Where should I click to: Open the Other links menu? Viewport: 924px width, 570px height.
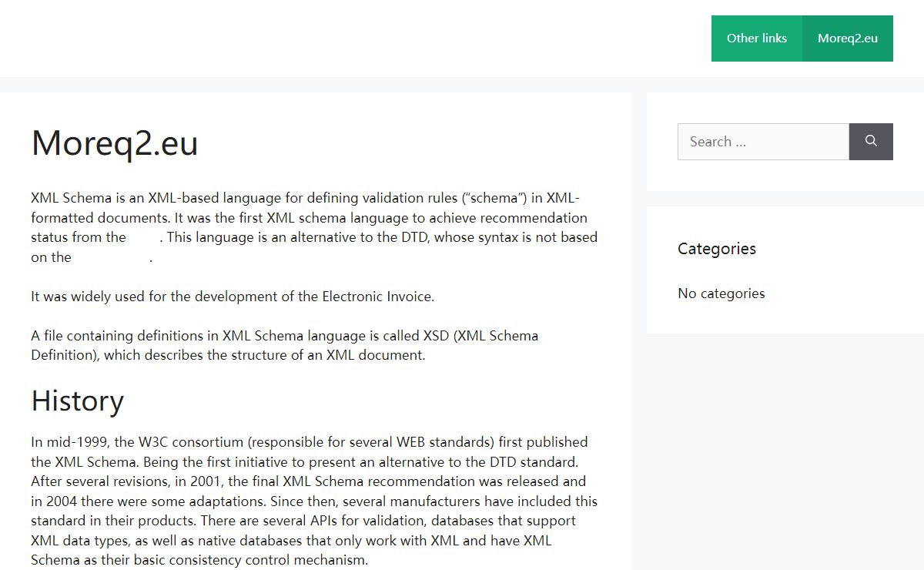point(757,39)
